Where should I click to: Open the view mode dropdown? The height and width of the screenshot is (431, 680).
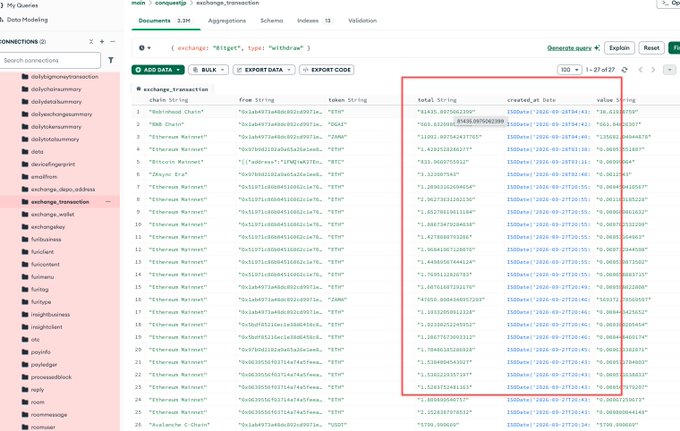click(670, 70)
